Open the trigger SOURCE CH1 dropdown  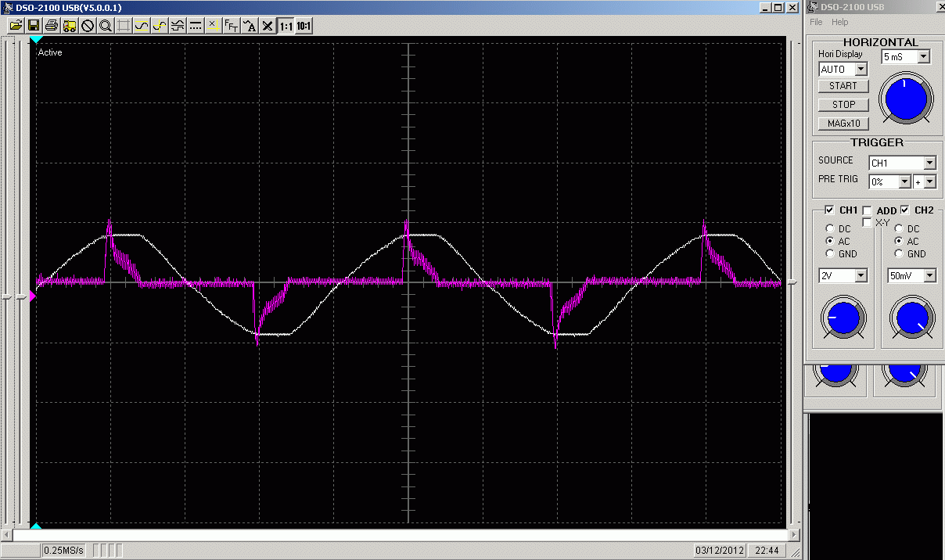(929, 163)
